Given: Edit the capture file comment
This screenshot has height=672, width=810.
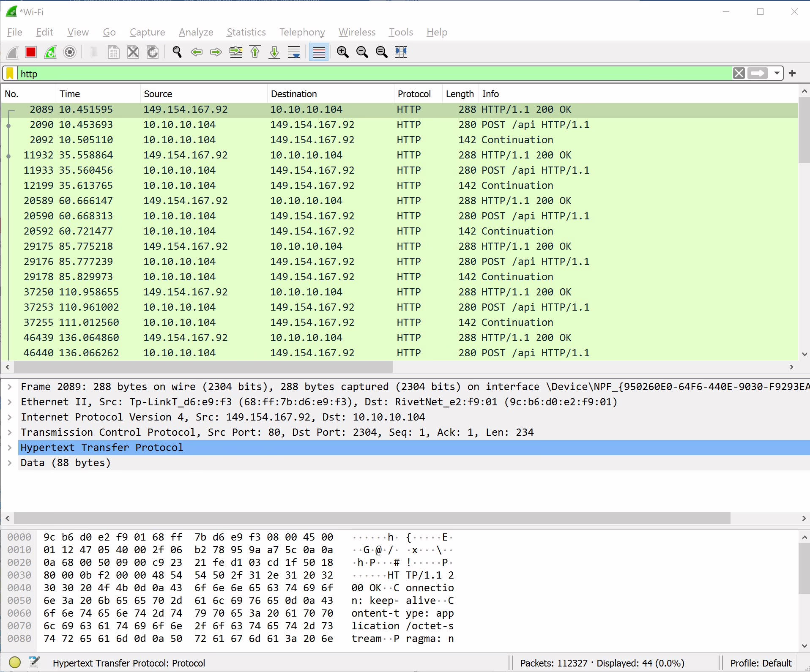Looking at the screenshot, I should 35,663.
